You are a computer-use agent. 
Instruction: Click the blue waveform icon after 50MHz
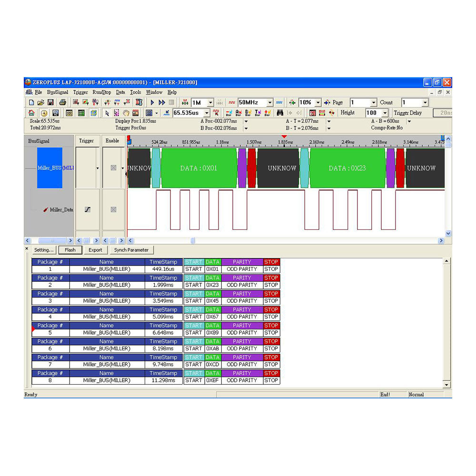click(x=279, y=103)
